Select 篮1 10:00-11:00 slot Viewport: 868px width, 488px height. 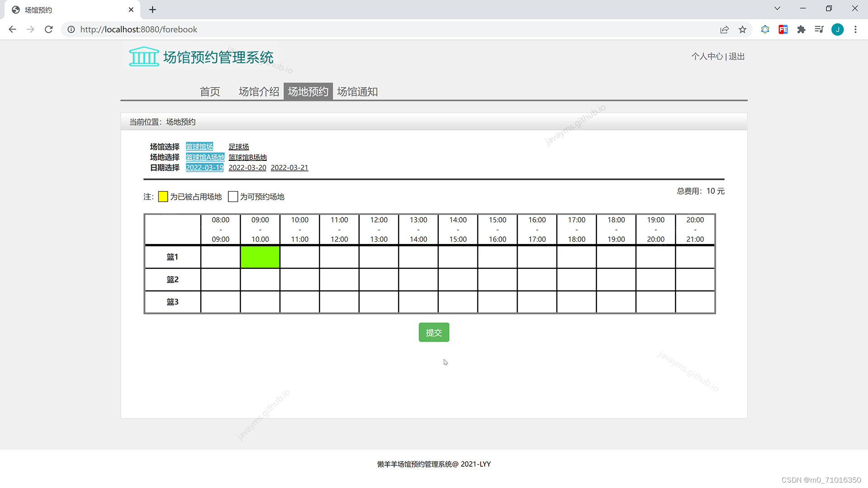coord(300,257)
